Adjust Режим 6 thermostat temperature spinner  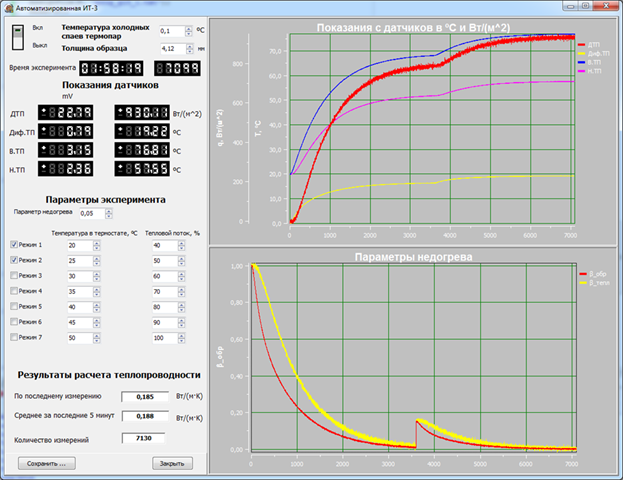97,323
